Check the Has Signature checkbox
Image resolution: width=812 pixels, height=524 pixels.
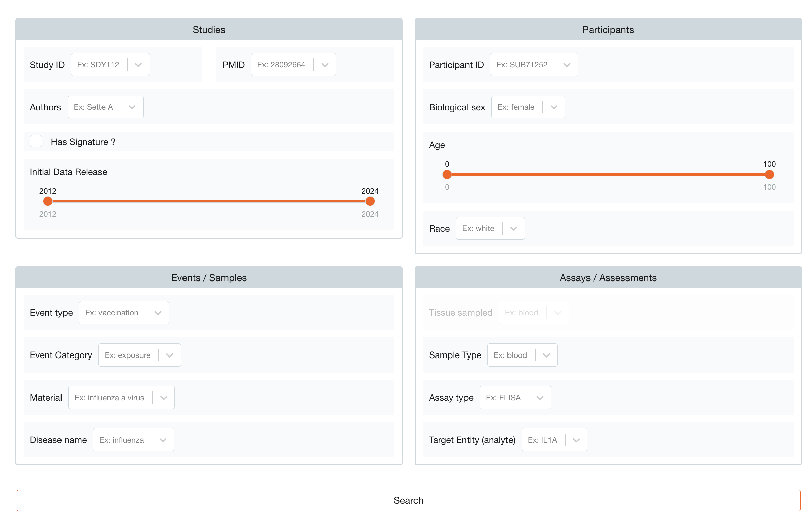point(36,141)
